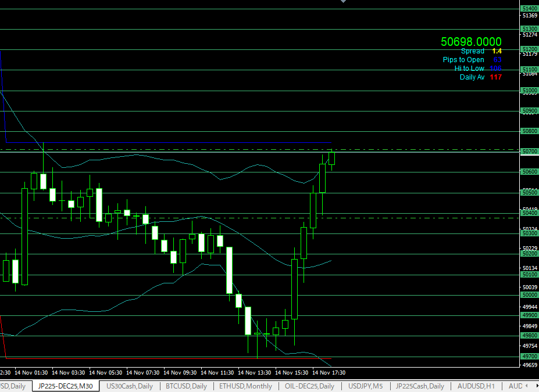Click the 50700 price level label
The image size is (539, 392).
pyautogui.click(x=529, y=152)
